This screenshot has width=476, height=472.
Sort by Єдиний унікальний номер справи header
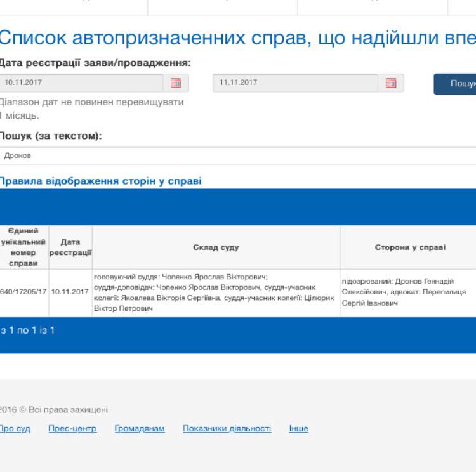pos(23,247)
